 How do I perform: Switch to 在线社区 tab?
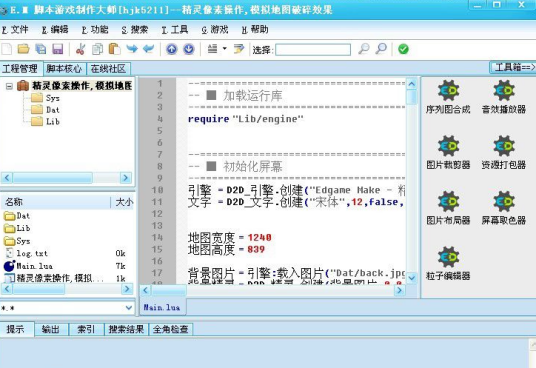(x=108, y=69)
